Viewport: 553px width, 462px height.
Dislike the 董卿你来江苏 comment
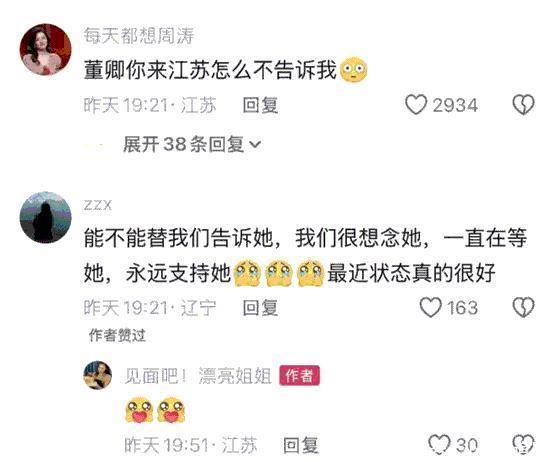(x=523, y=105)
